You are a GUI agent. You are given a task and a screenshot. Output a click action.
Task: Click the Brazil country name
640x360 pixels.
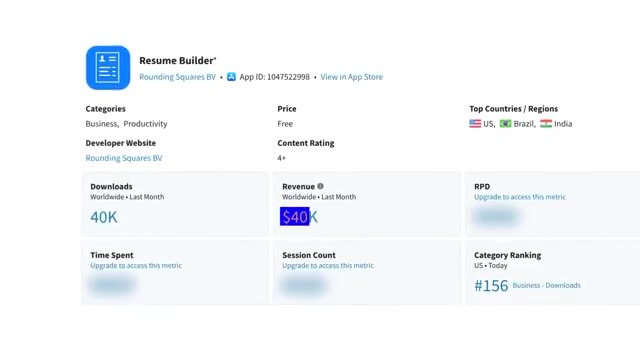point(524,124)
